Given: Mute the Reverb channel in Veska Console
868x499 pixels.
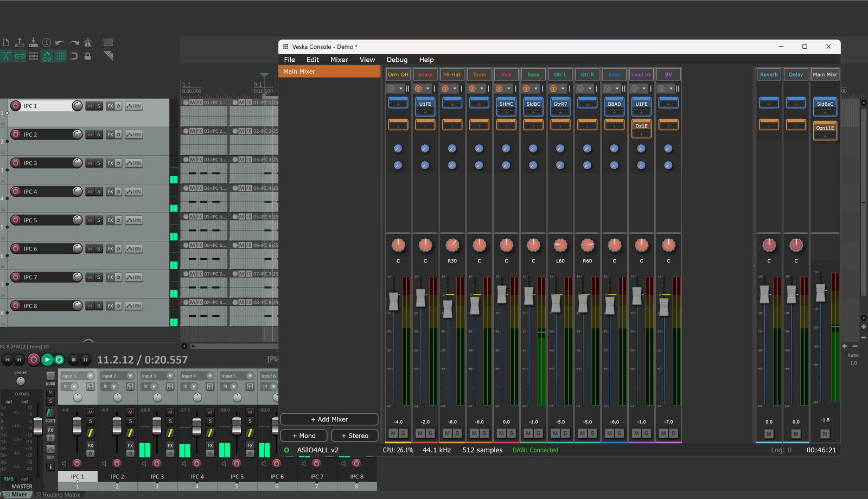Looking at the screenshot, I should [x=769, y=433].
